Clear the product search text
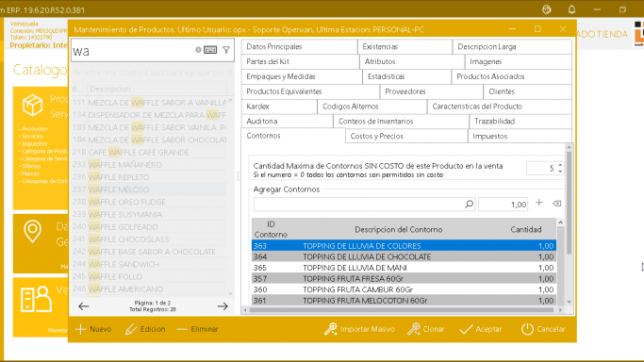Viewport: 644px width, 362px height. 198,50
